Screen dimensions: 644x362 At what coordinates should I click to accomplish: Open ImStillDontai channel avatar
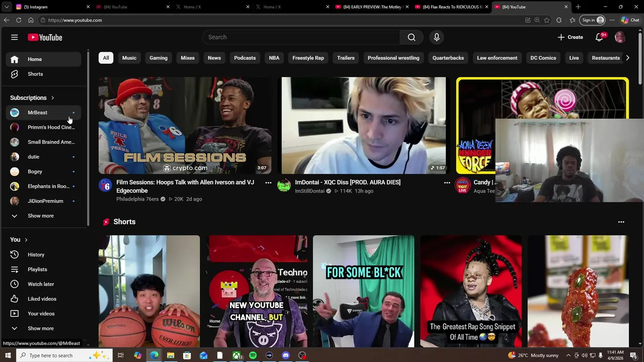pos(284,186)
